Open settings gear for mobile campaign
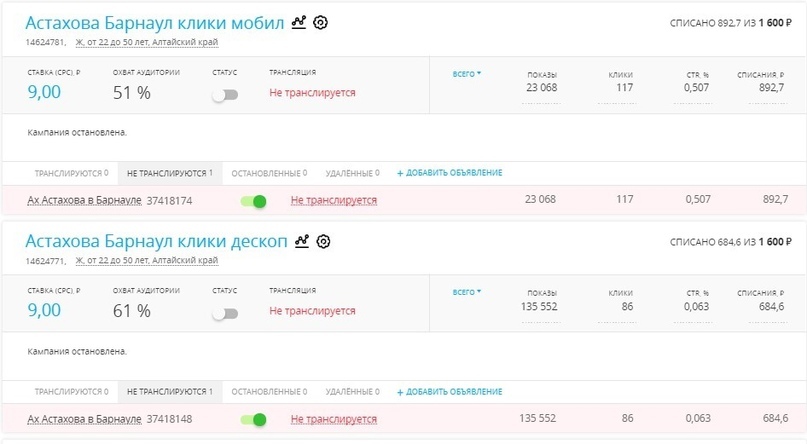 (x=320, y=22)
